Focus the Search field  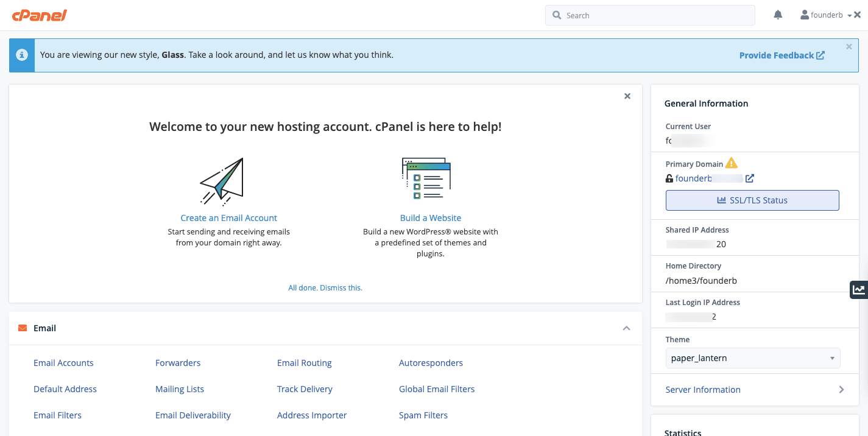[x=650, y=15]
